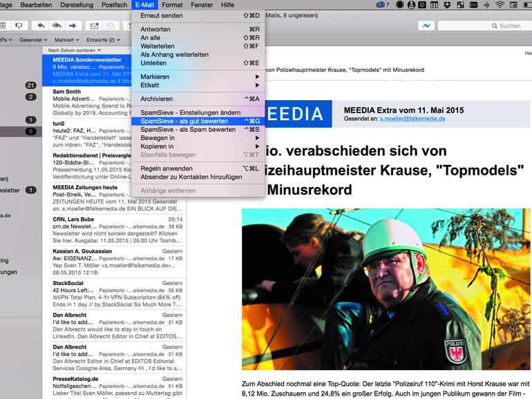532x399 pixels.
Task: Open the Darstellung menu
Action: pos(77,5)
